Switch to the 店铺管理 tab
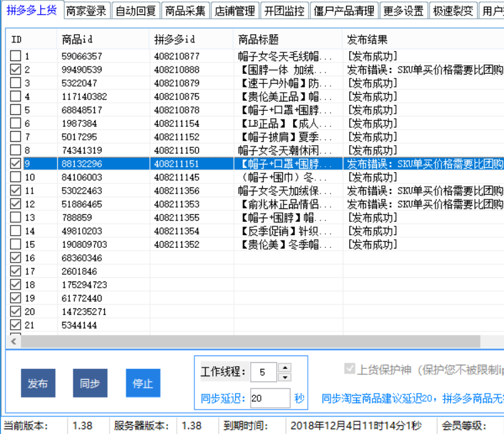 pos(235,11)
